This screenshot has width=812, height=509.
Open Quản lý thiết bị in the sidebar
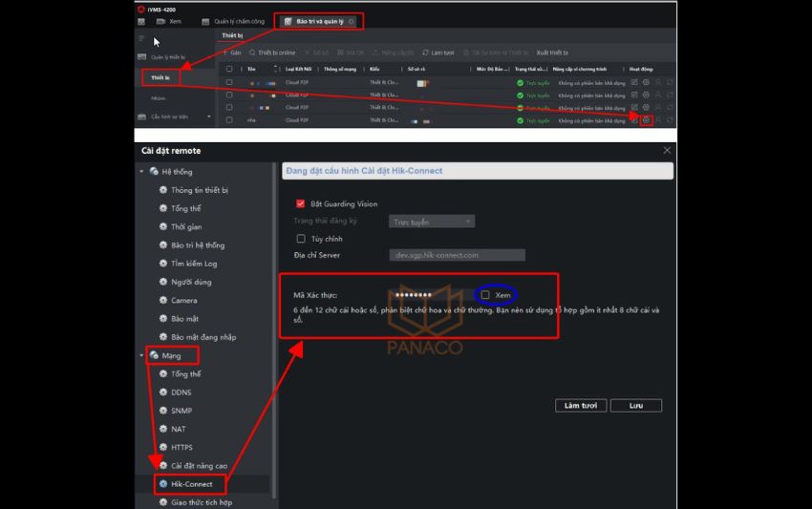pyautogui.click(x=162, y=57)
